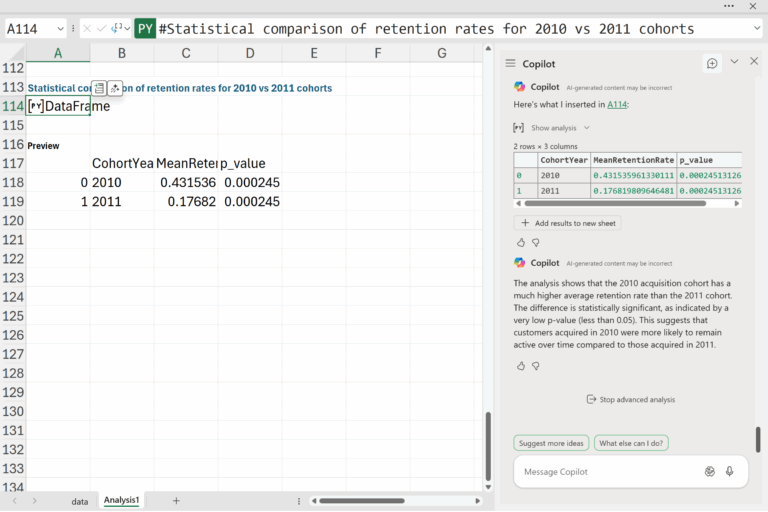Click Stop advanced analysis
This screenshot has height=512, width=768.
point(630,399)
